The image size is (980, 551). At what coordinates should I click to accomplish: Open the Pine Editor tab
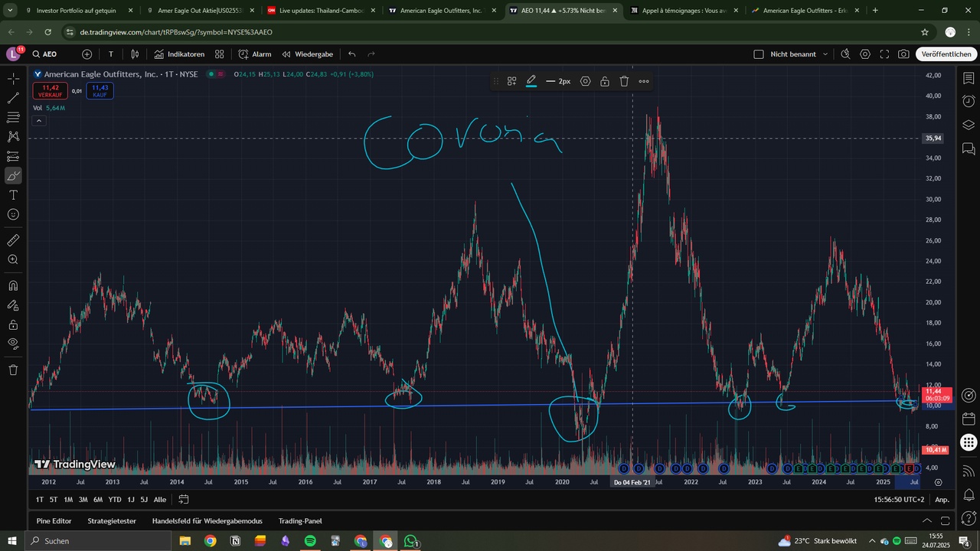click(x=54, y=521)
